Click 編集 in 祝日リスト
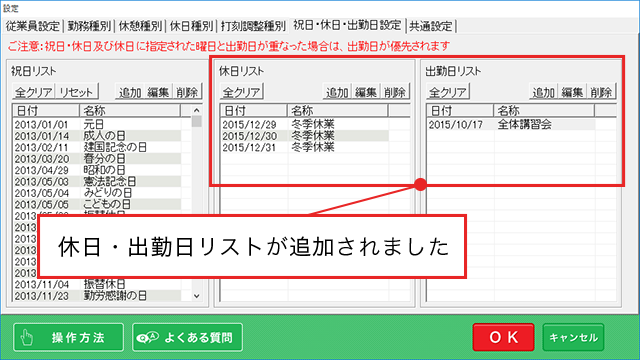The height and width of the screenshot is (360, 640). click(x=158, y=92)
